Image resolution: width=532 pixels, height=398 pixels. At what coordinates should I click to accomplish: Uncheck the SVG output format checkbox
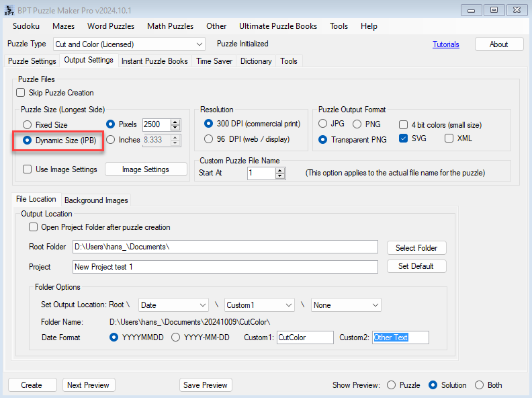click(404, 138)
